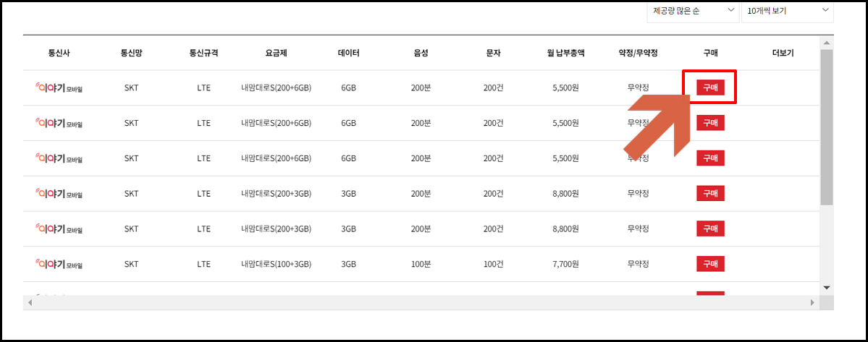This screenshot has height=342, width=868.
Task: Click the 더보기 column header
Action: tap(783, 53)
